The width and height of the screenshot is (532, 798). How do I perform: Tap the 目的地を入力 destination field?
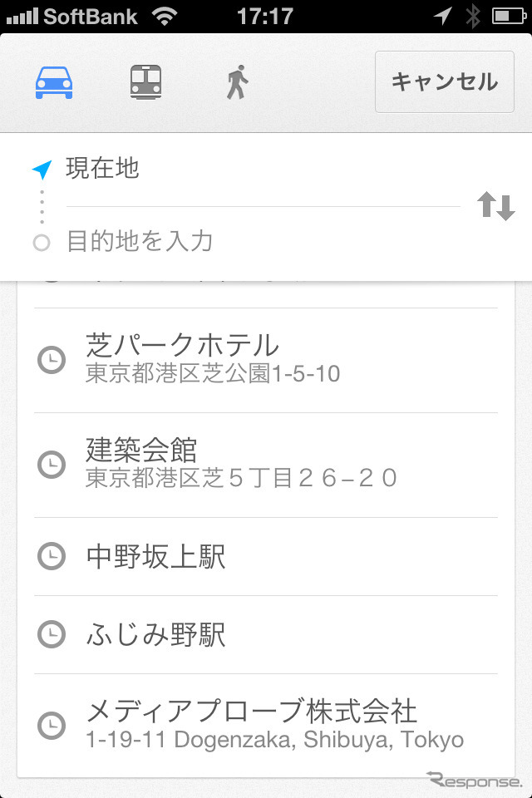coord(208,239)
